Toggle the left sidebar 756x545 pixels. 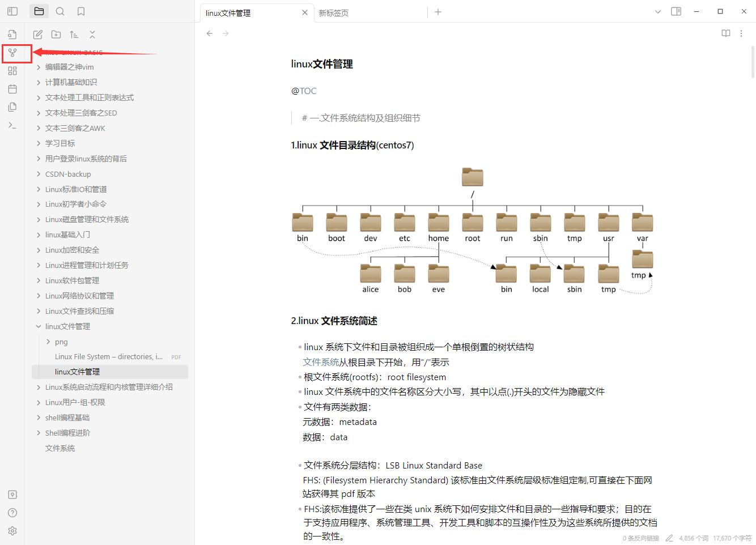(x=12, y=11)
